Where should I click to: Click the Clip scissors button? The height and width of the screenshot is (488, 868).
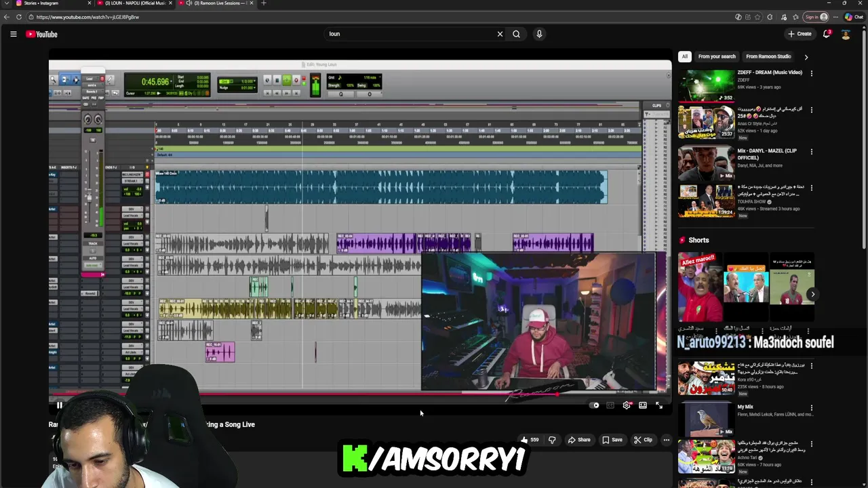(x=643, y=440)
